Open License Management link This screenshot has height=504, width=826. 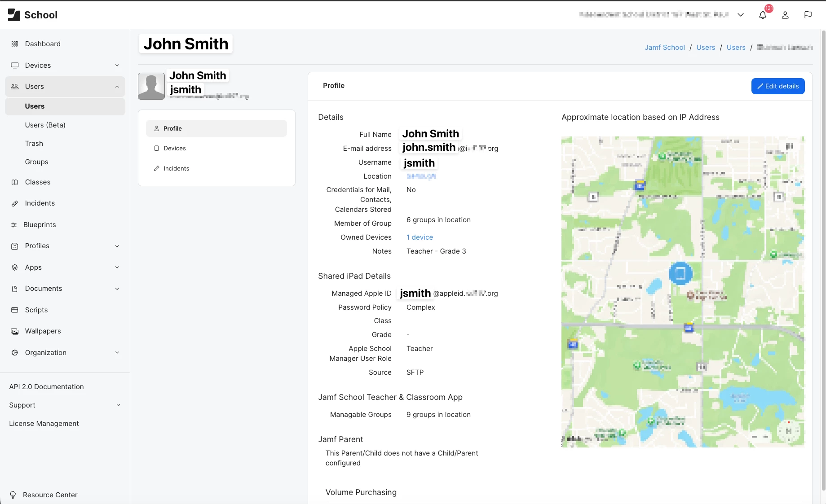click(x=44, y=424)
